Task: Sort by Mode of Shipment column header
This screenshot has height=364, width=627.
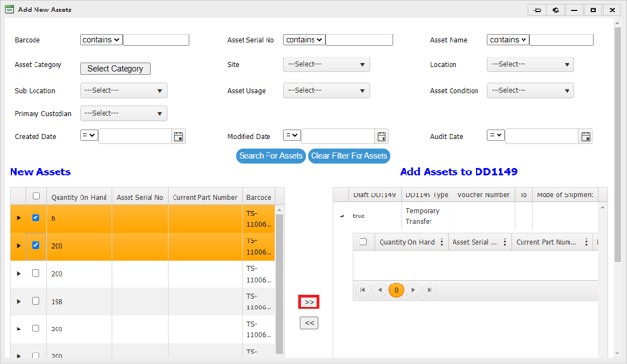Action: click(x=565, y=195)
